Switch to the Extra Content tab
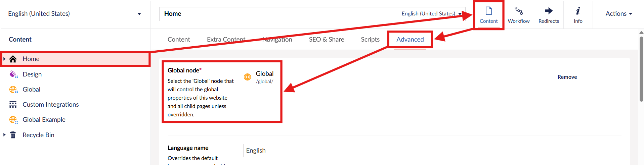644x165 pixels. [226, 40]
